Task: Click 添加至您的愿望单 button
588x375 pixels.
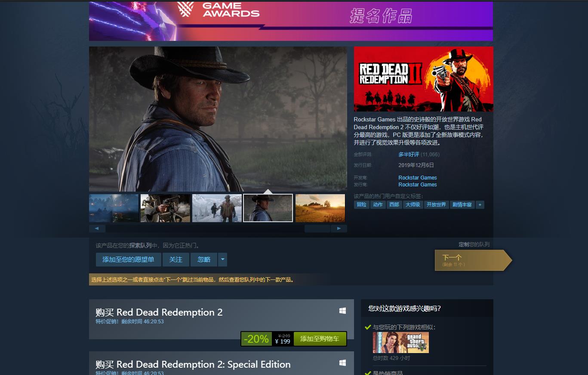Action: [128, 260]
